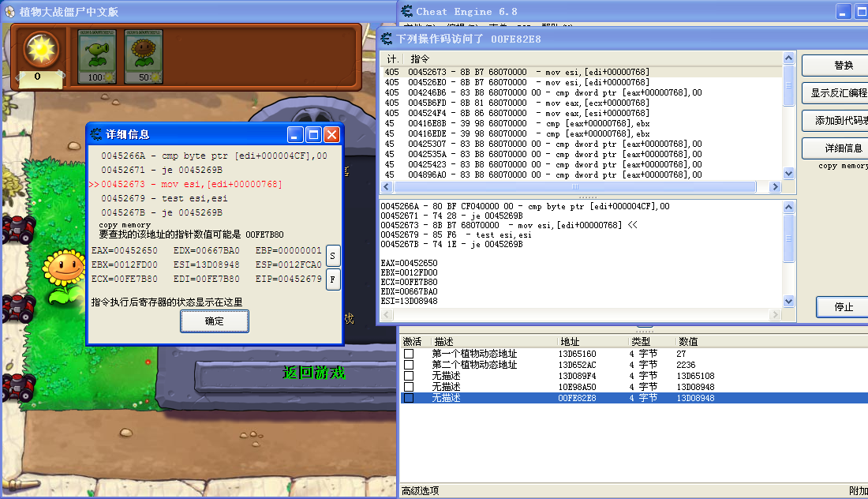Viewport: 868px width, 499px height.
Task: Click value 13D65108 in the address table
Action: point(695,376)
